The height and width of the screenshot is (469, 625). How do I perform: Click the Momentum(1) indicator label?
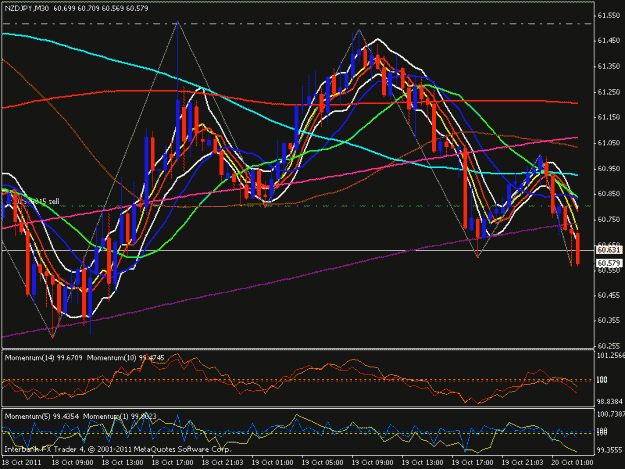120,416
